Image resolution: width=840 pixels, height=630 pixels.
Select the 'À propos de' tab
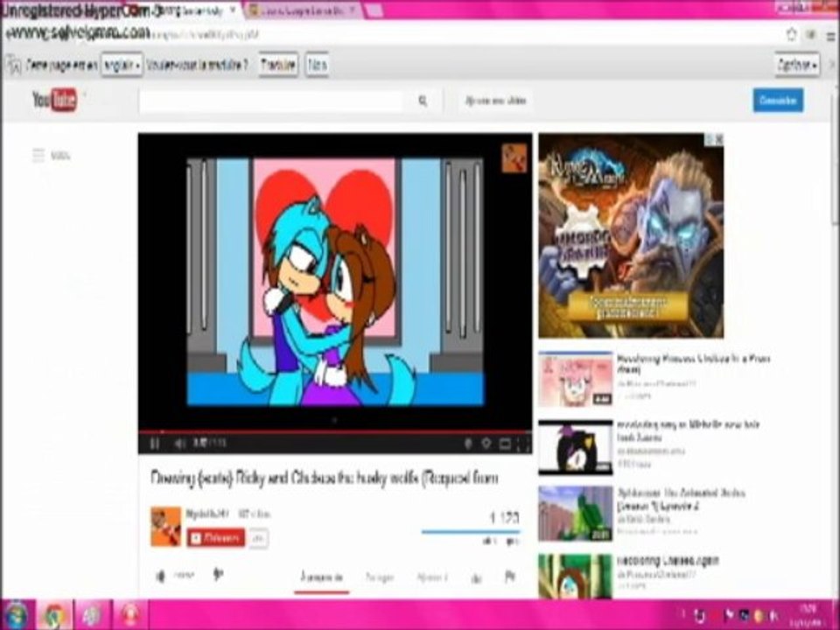[321, 577]
